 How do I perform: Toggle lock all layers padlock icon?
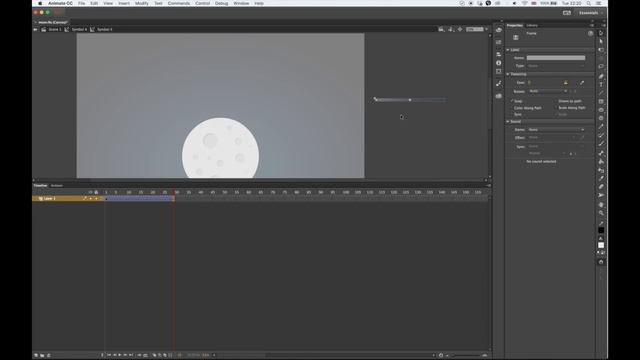click(96, 192)
